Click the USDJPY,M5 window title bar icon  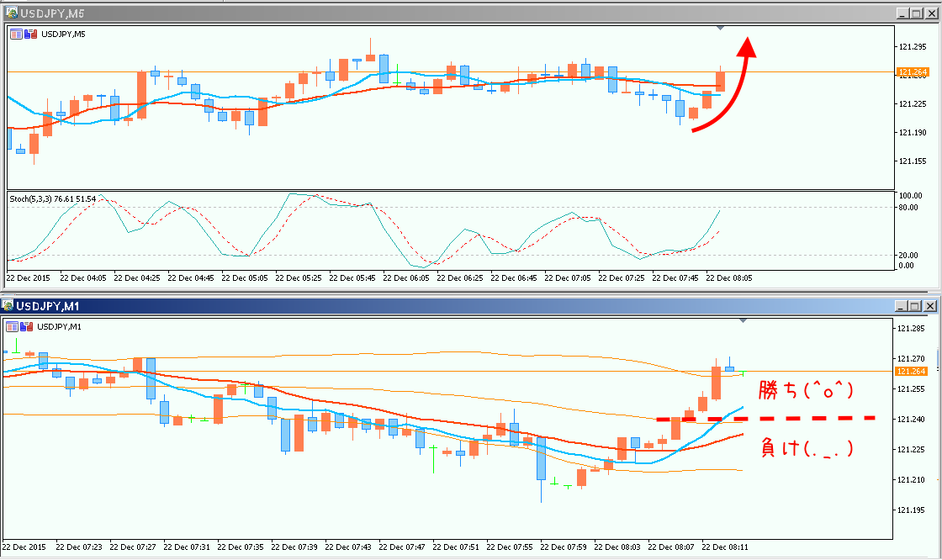coord(11,13)
